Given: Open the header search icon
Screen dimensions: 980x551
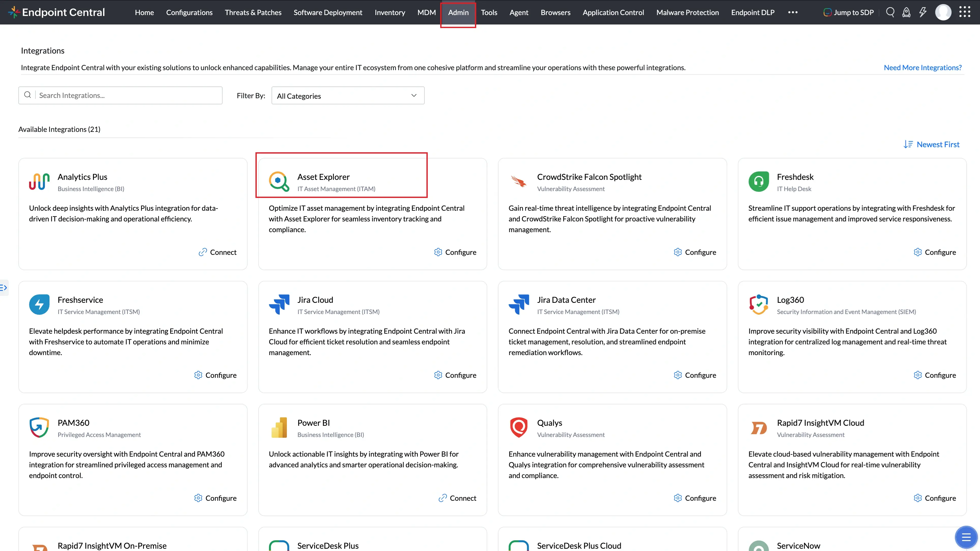Looking at the screenshot, I should [890, 12].
